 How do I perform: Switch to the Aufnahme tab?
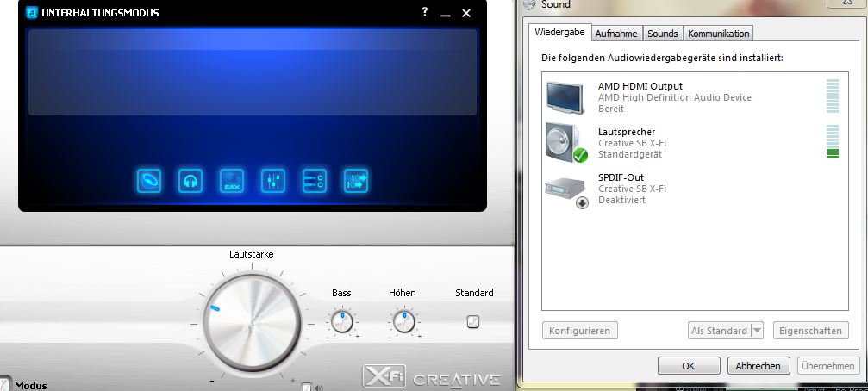pyautogui.click(x=616, y=34)
